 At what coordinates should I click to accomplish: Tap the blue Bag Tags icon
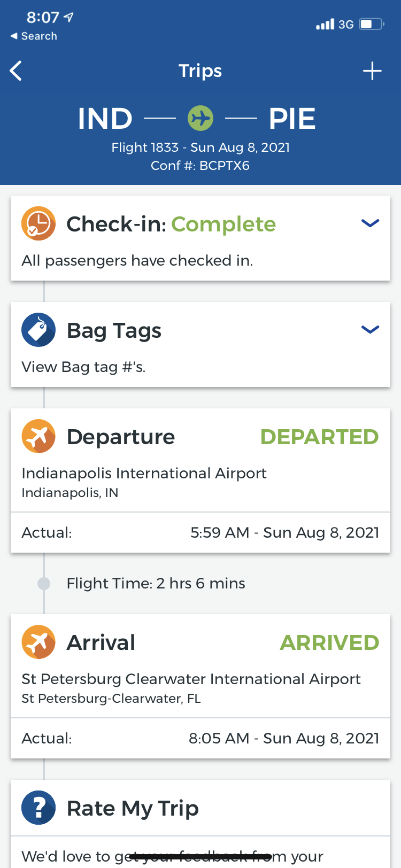[x=38, y=330]
